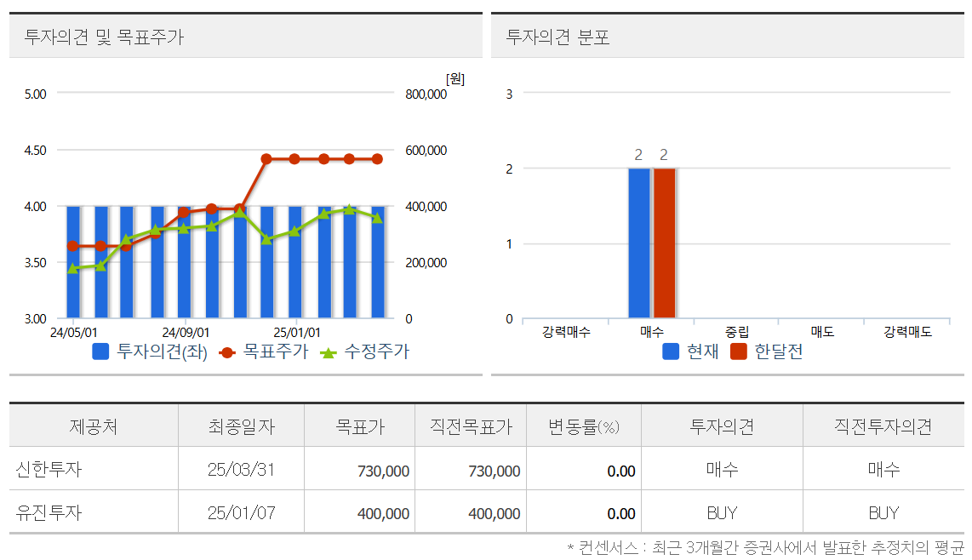Click the 최종일자 column header

pyautogui.click(x=241, y=426)
